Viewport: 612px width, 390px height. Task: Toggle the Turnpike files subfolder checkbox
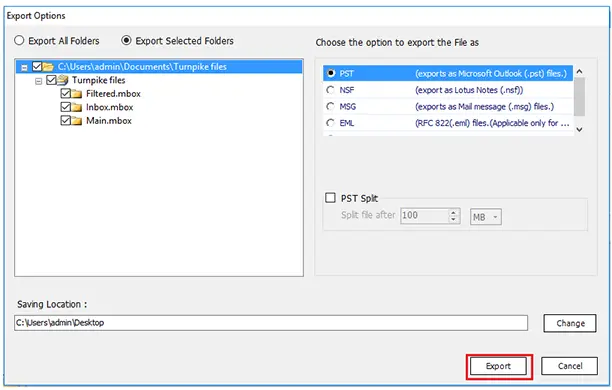pyautogui.click(x=51, y=80)
